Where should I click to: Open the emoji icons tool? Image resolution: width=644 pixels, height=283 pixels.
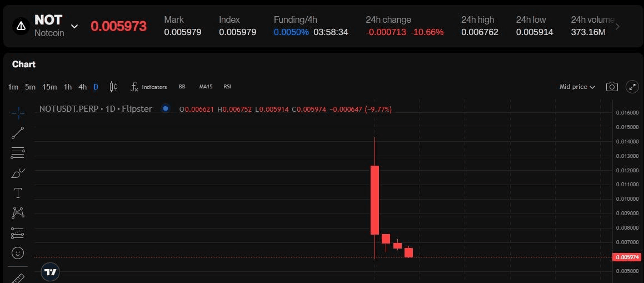pos(18,253)
